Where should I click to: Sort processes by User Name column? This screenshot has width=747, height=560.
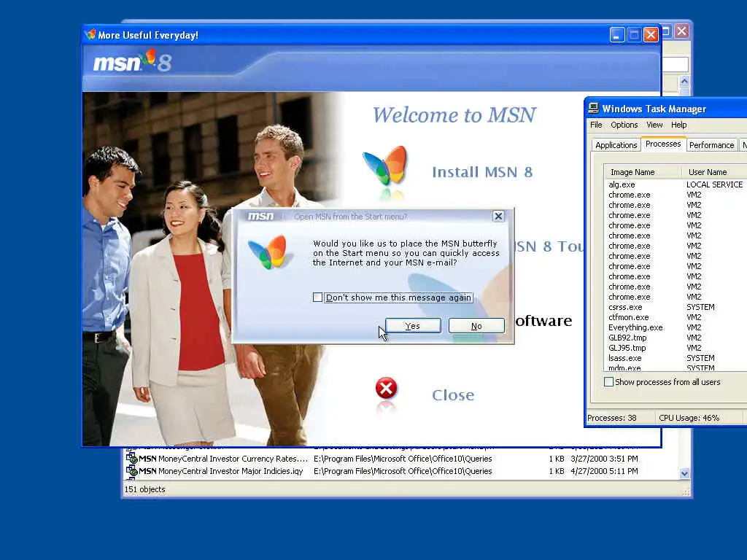click(x=714, y=172)
